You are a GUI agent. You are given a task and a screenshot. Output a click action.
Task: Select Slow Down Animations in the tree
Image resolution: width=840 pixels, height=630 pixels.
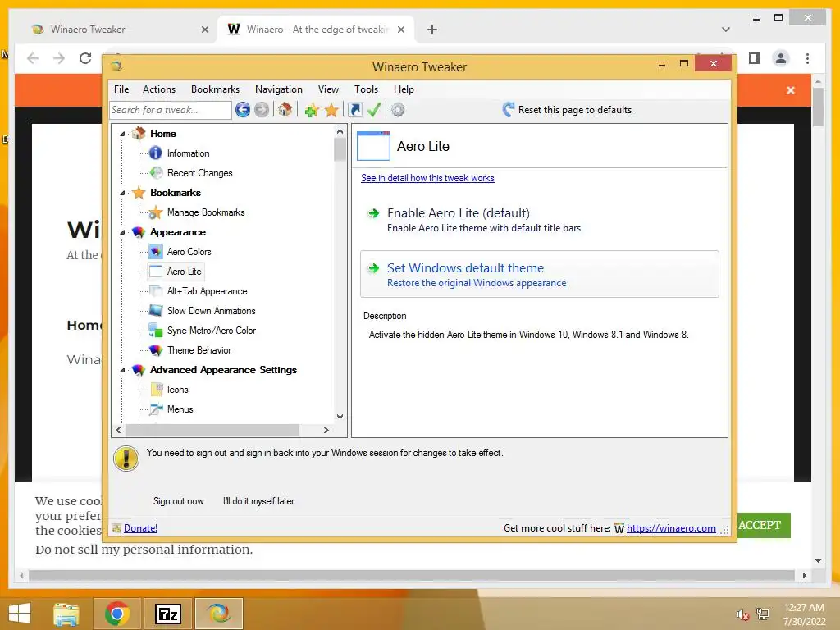[x=211, y=311]
